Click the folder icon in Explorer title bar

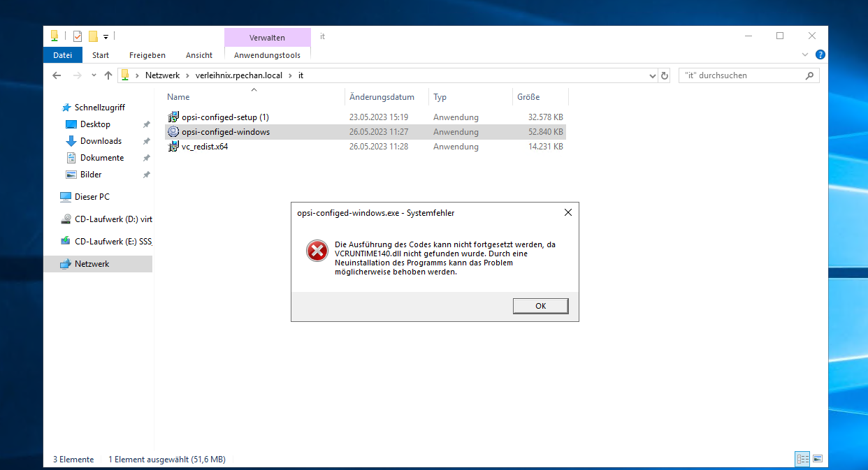pos(55,36)
